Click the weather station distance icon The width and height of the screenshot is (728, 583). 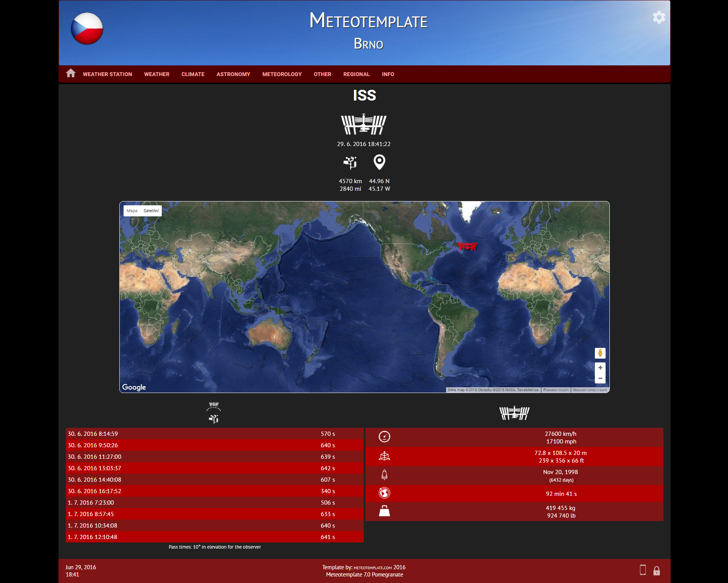pyautogui.click(x=350, y=162)
